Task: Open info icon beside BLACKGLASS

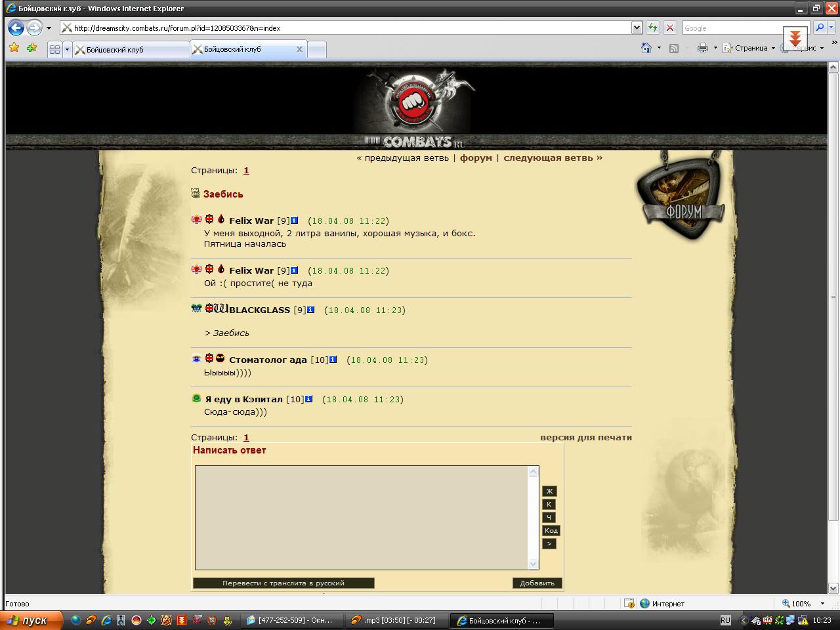Action: (x=310, y=310)
